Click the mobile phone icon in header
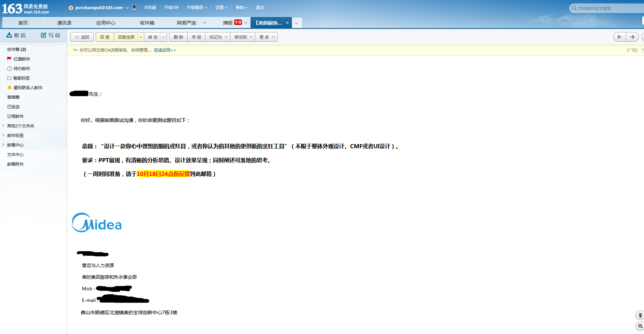This screenshot has height=334, width=644. pos(134,7)
